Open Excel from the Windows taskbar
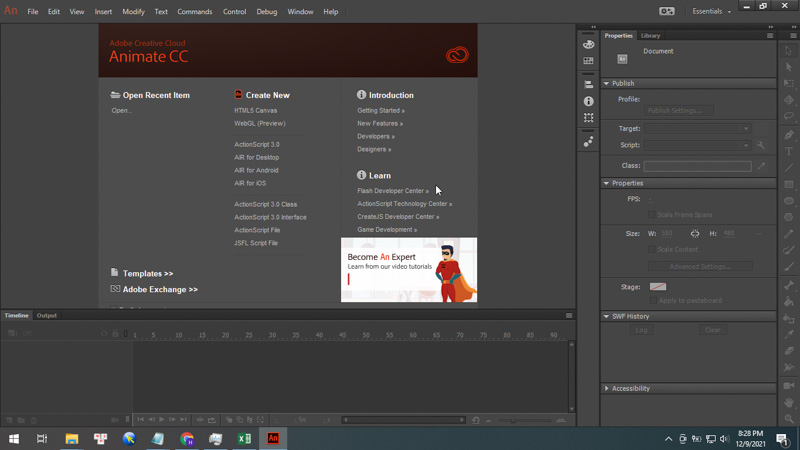Viewport: 800px width, 450px height. 244,438
